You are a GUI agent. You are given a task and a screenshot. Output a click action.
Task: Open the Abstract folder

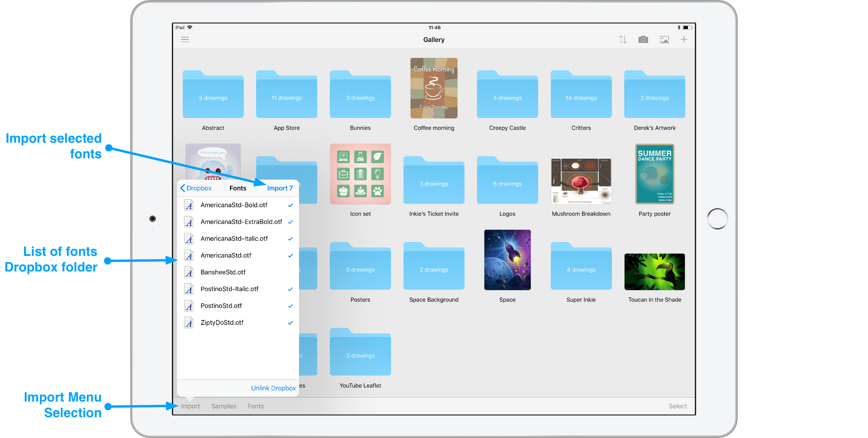click(213, 94)
